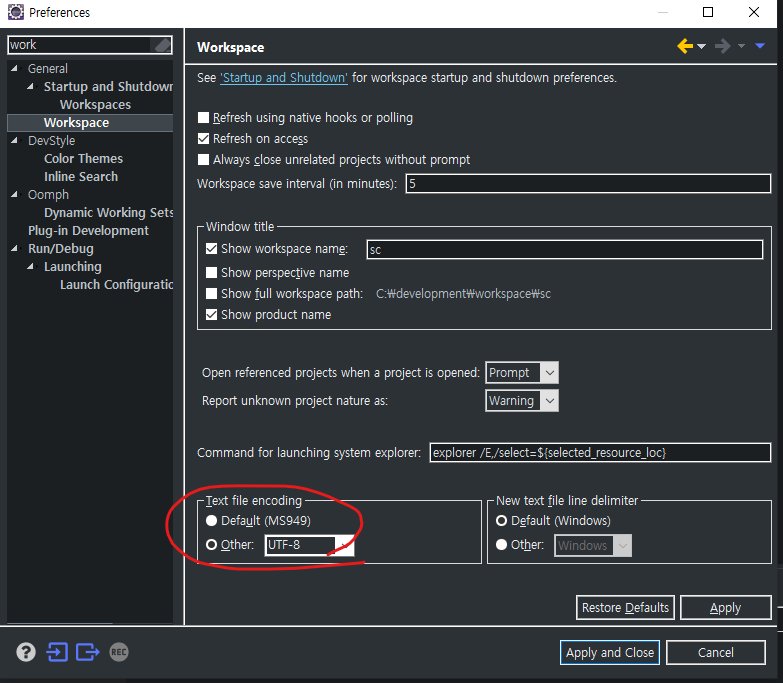Select Run/Debug in the preferences tree
Image resolution: width=783 pixels, height=683 pixels.
click(61, 248)
